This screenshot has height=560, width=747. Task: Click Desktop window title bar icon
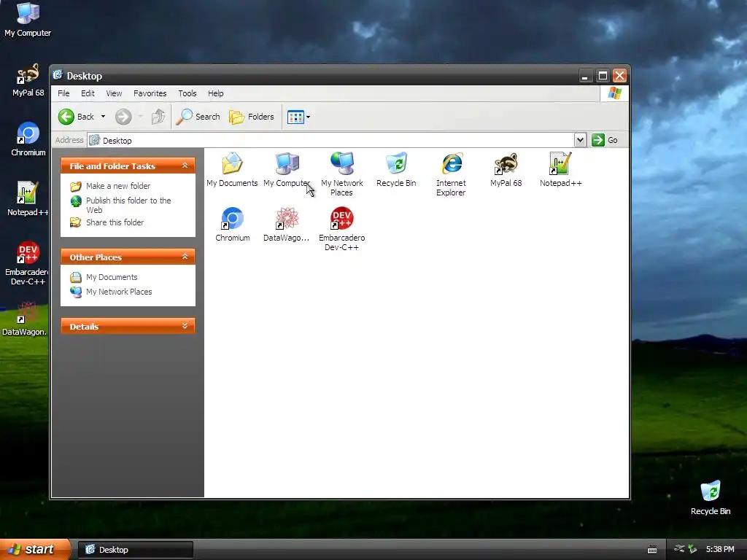click(58, 75)
